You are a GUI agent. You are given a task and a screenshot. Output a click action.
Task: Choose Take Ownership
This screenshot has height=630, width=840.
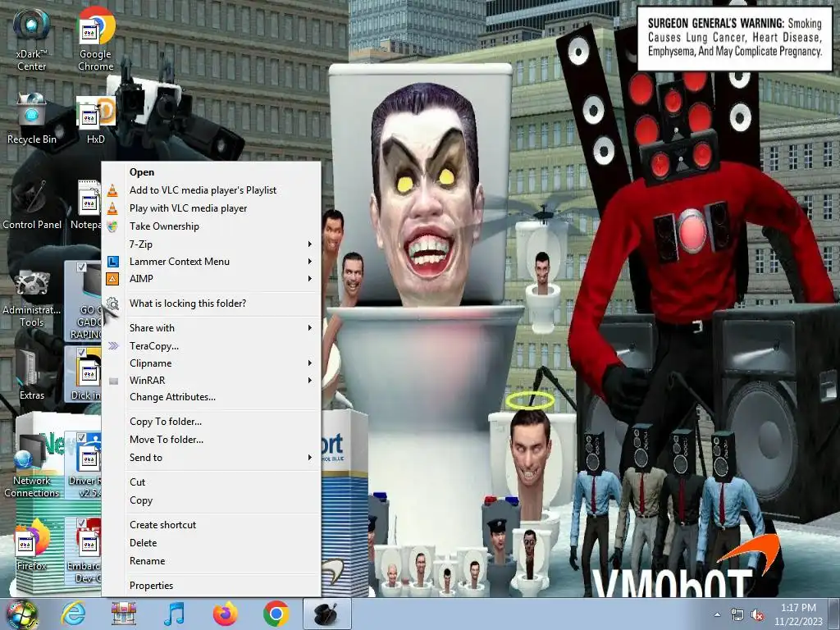pyautogui.click(x=211, y=226)
